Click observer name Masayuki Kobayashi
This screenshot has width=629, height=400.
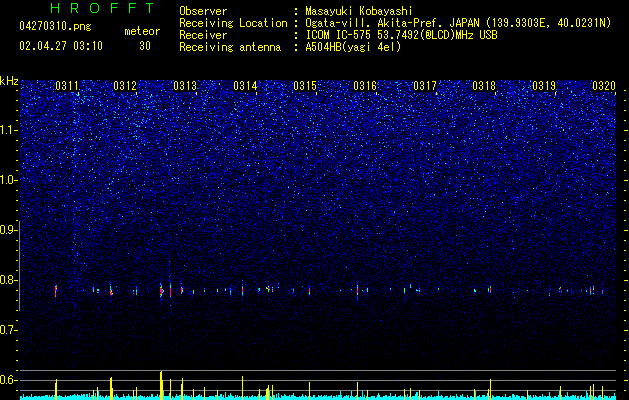[359, 11]
